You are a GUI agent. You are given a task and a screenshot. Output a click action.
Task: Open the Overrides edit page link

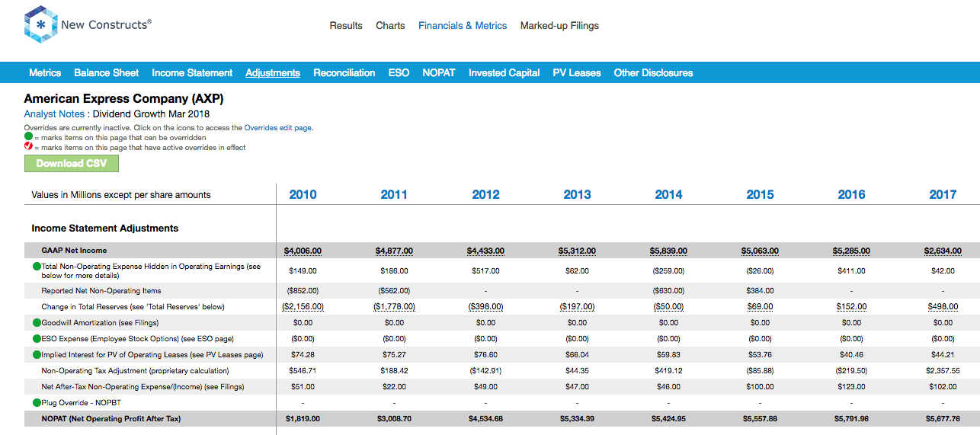click(278, 128)
